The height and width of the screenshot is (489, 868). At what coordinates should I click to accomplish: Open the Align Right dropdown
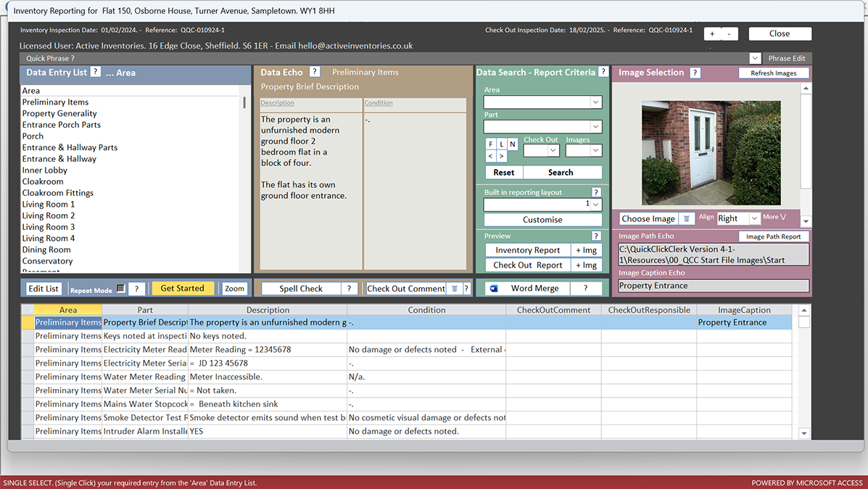pyautogui.click(x=755, y=218)
